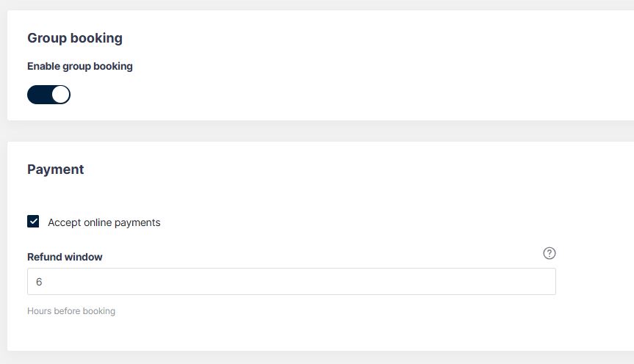Click the word payments in checkbox label

click(x=137, y=223)
